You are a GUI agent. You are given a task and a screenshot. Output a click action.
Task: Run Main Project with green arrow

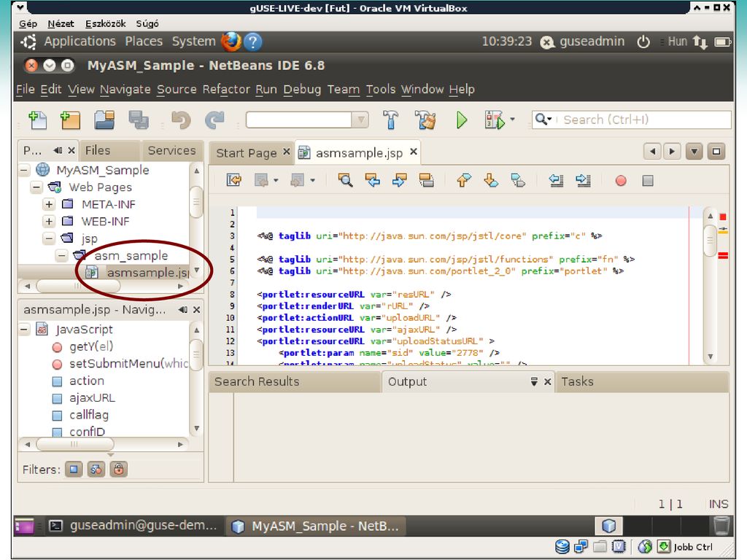tap(461, 120)
